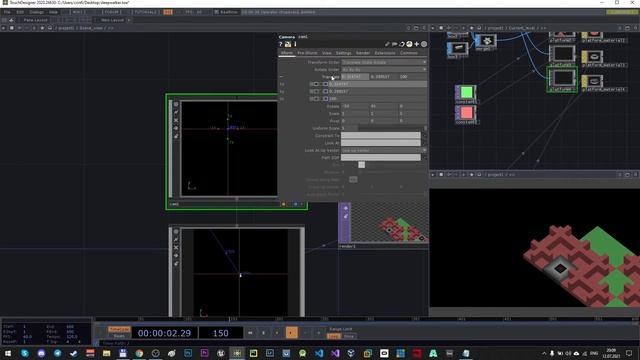Click render1 node viewer active icon
The width and height of the screenshot is (640, 360).
(345, 208)
